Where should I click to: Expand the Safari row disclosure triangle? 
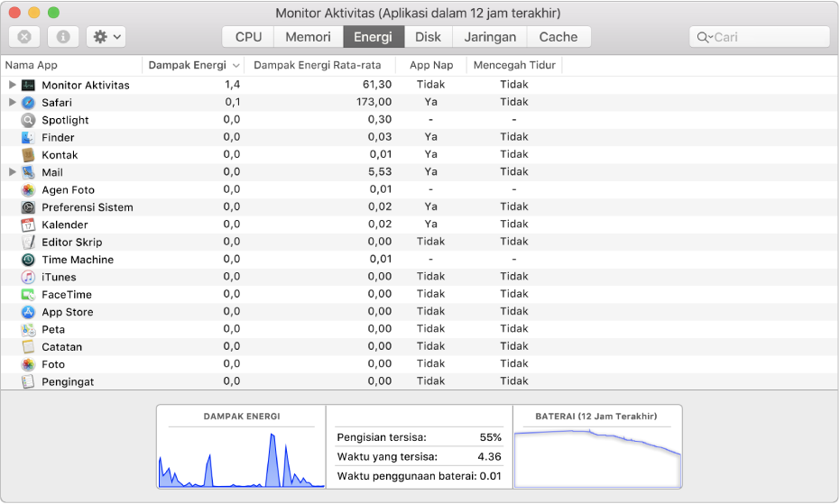(12, 102)
